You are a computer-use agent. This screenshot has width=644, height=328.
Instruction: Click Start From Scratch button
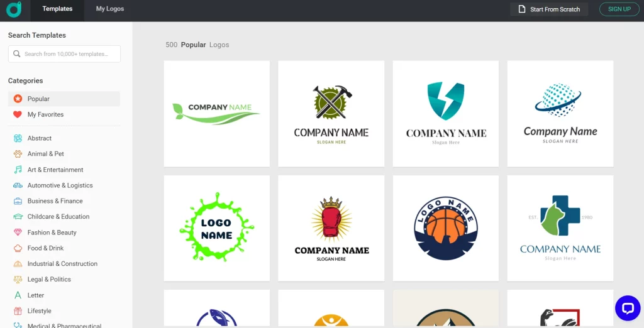coord(549,9)
